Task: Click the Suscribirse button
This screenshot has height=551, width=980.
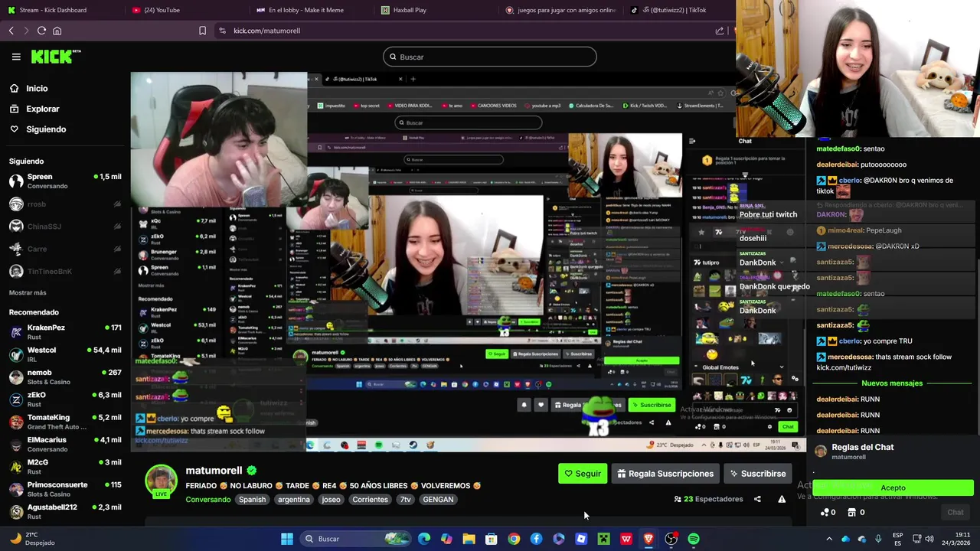Action: coord(758,474)
